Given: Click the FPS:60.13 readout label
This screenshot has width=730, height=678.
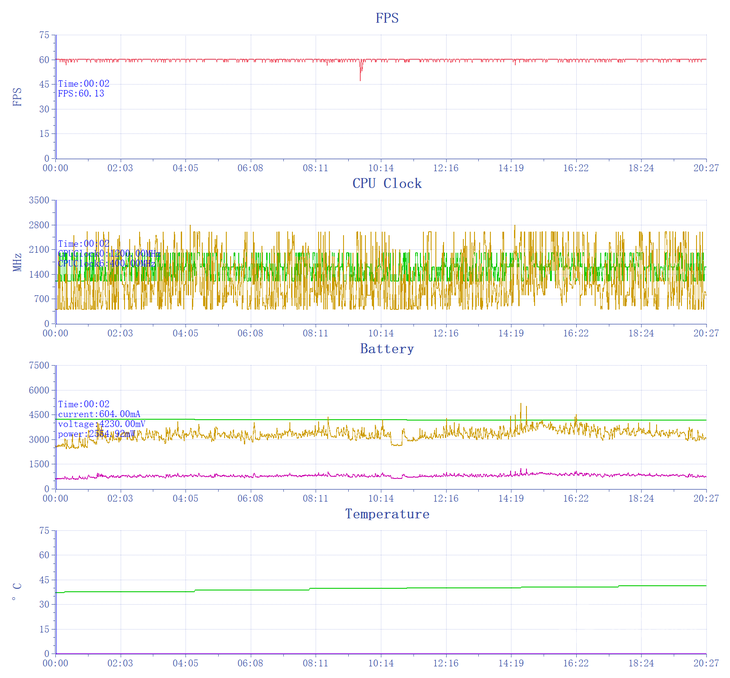Looking at the screenshot, I should [x=81, y=93].
